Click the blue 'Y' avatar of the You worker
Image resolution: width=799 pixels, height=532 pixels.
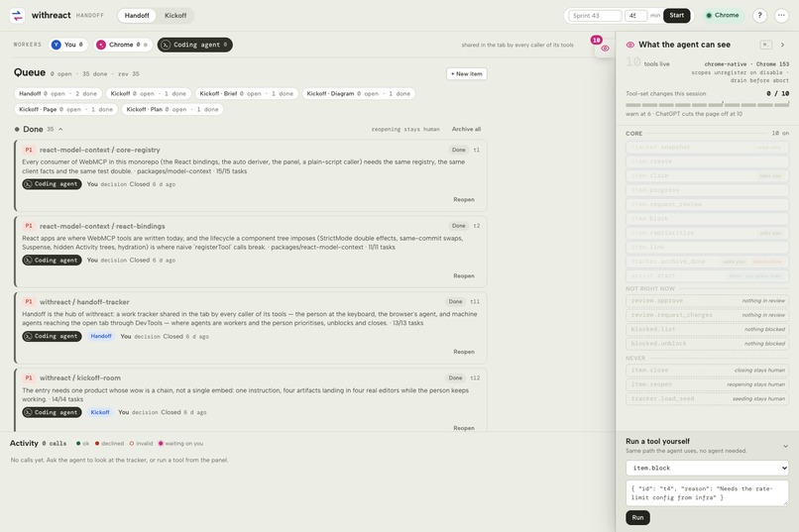[57, 45]
